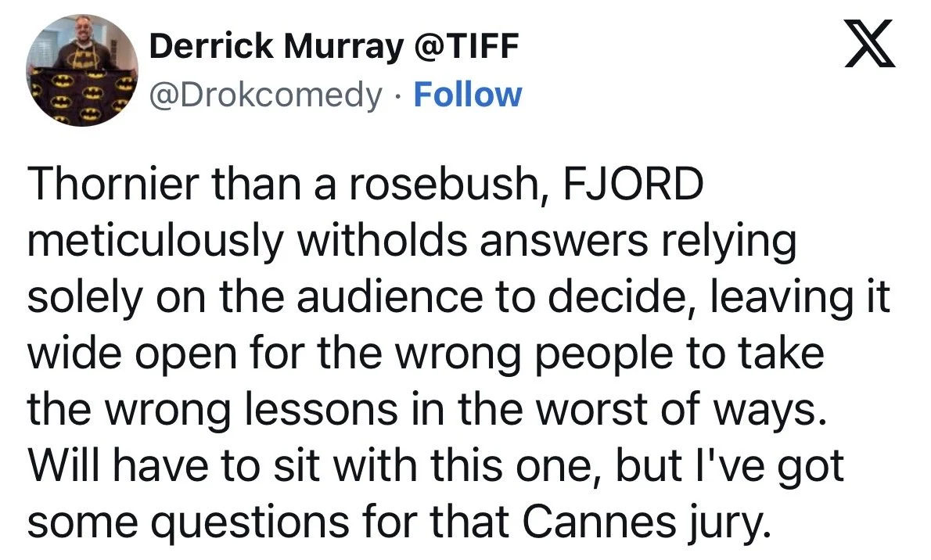Click the misspelled word witholds
931x560 pixels.
click(x=383, y=240)
